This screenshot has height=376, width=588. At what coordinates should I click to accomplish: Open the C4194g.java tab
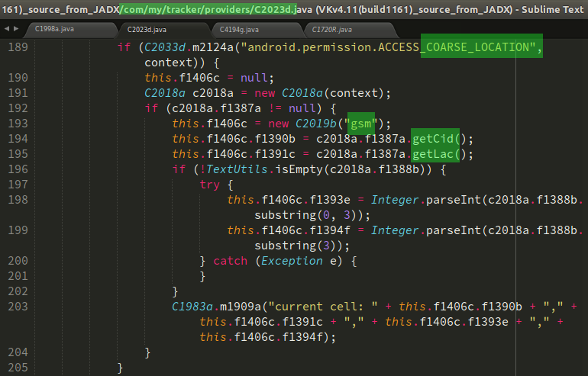pyautogui.click(x=239, y=29)
